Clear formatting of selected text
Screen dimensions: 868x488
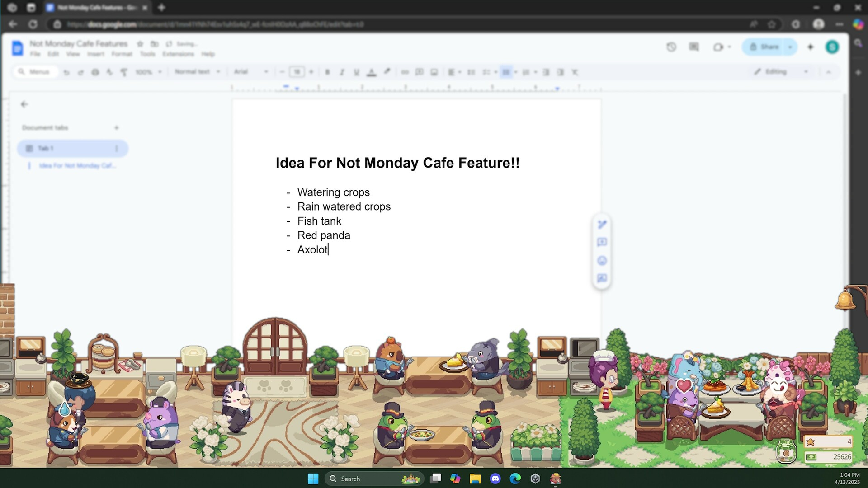tap(575, 72)
